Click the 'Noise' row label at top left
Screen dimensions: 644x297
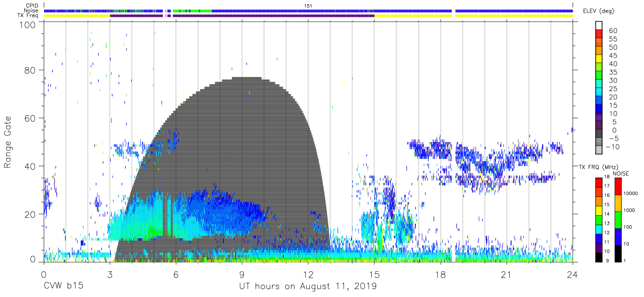point(31,10)
